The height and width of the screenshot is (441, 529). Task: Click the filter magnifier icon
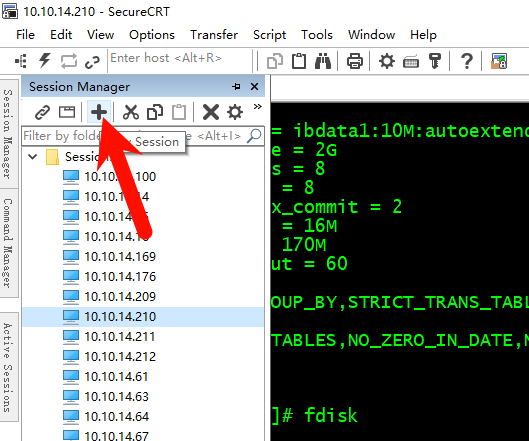click(x=254, y=136)
